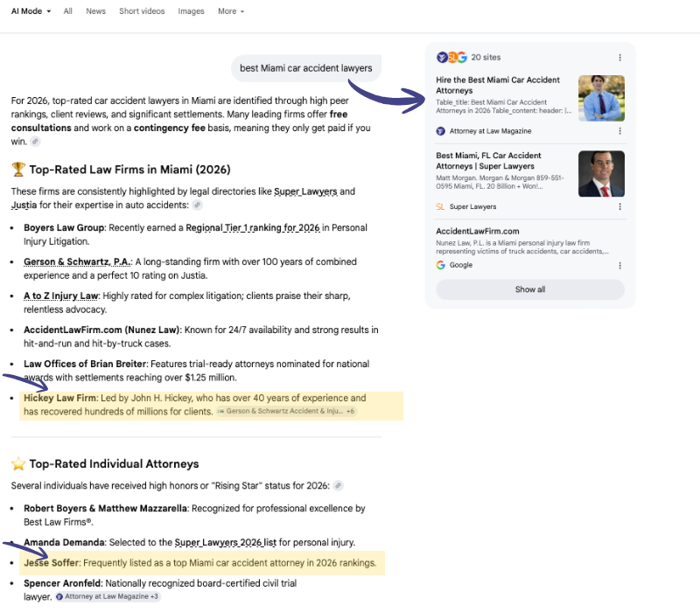Click the 'Jesse Soffer' text
Screen dimensions: 700x612
(52, 563)
